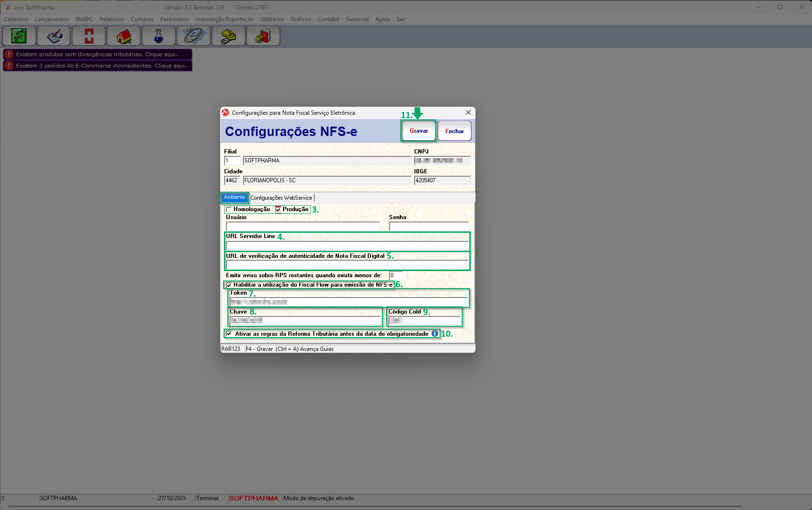Open the red cross pharmacy toolbar icon
This screenshot has width=812, height=510.
89,36
